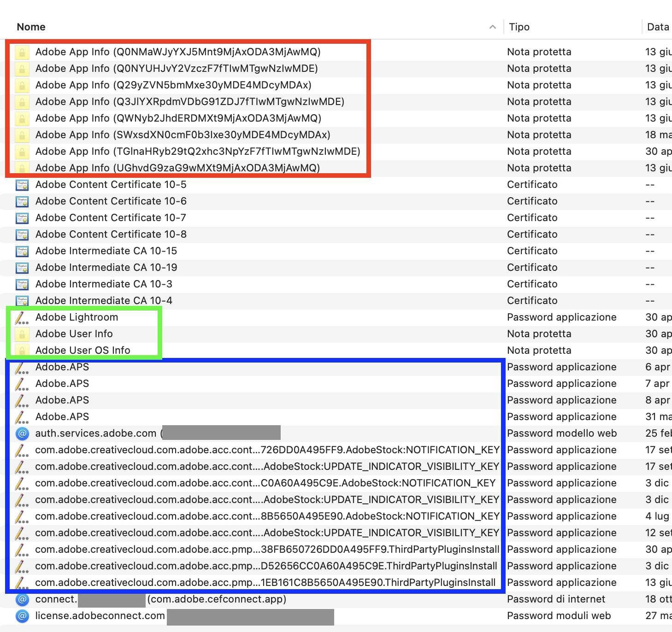Select entry ending in 1EB161C8B5650A495E90.ThirdPartyPluginsInstall

265,583
